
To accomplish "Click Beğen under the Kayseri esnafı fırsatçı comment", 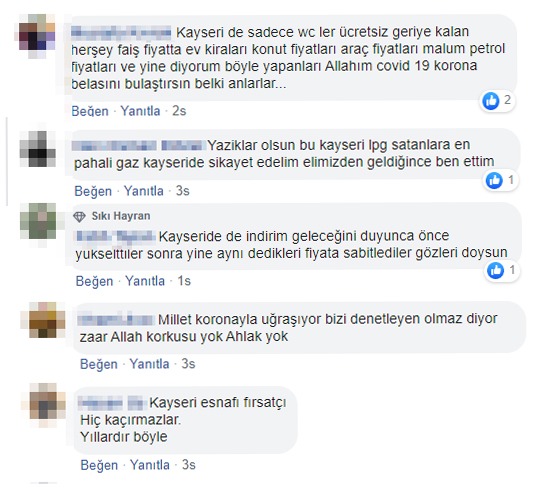I will point(99,465).
